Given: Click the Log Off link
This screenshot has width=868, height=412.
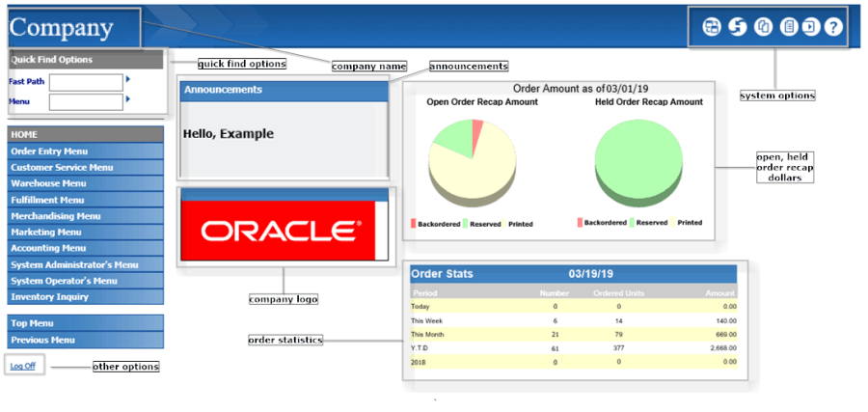Looking at the screenshot, I should (23, 366).
